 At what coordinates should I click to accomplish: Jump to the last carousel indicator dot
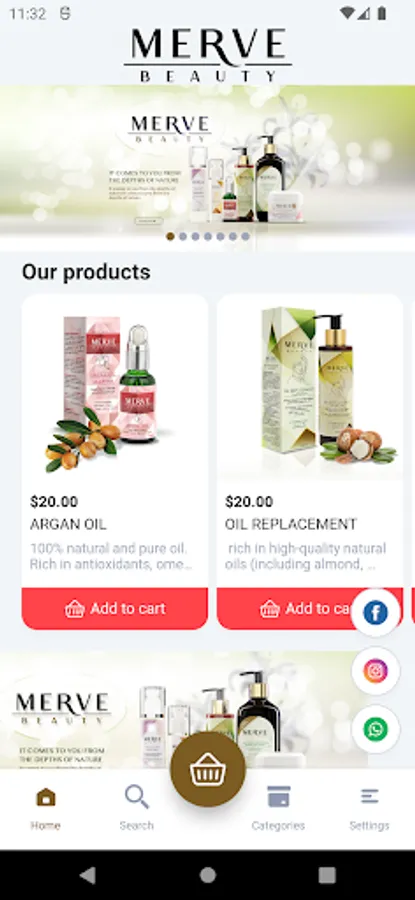pos(245,236)
